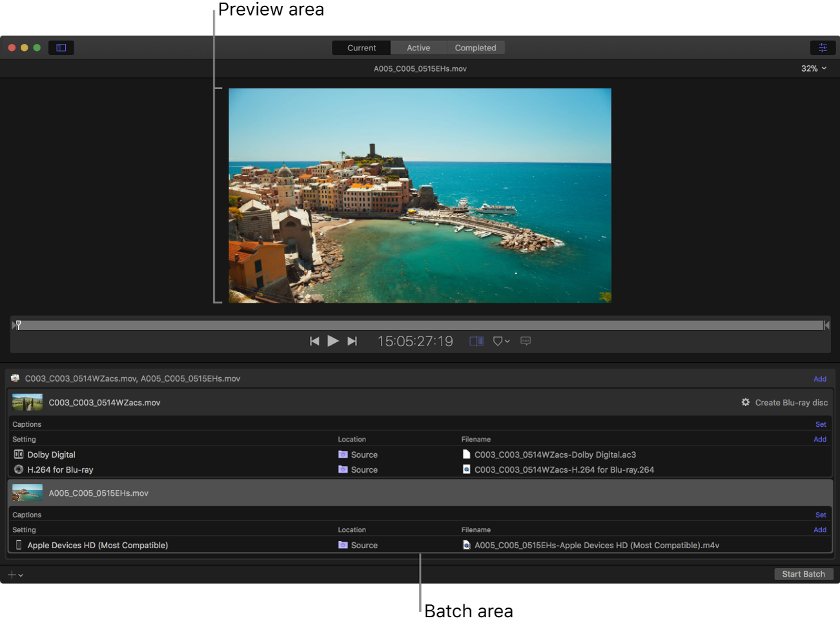Switch to the Completed tab
840x625 pixels.
point(475,47)
